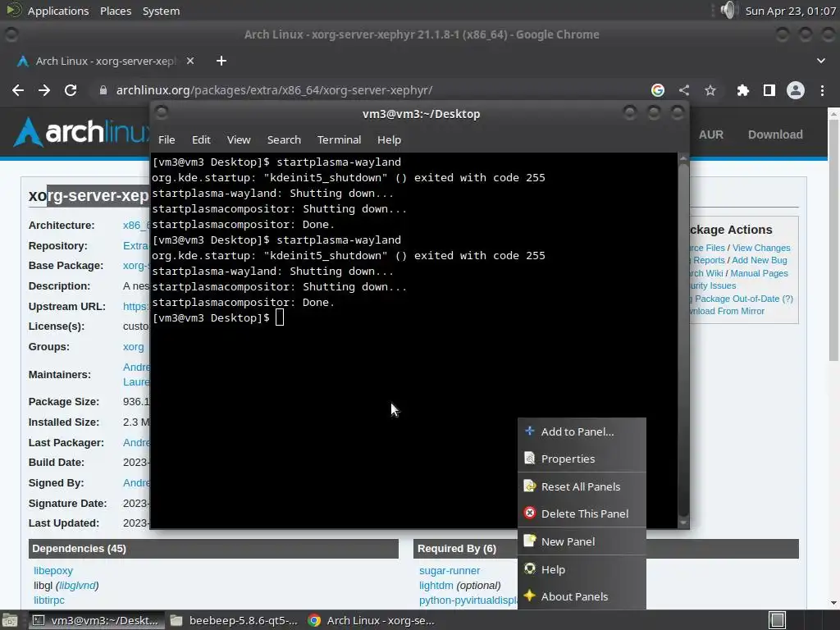Open the Places menu

(x=116, y=11)
